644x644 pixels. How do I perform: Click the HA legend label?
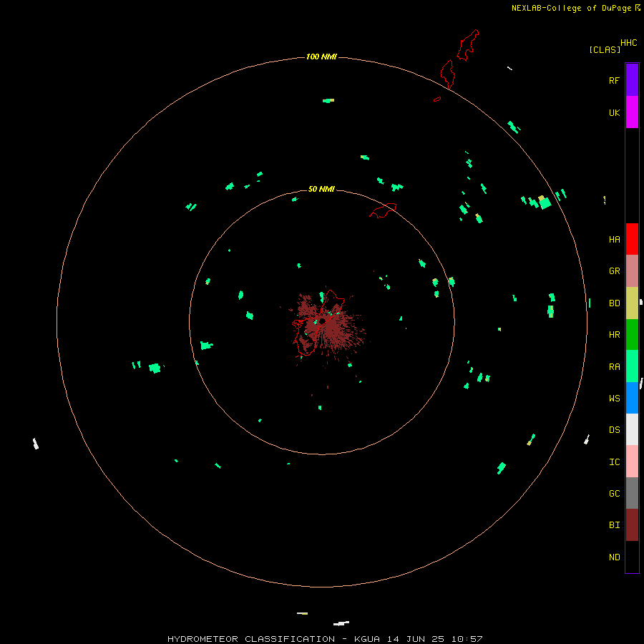pos(614,240)
